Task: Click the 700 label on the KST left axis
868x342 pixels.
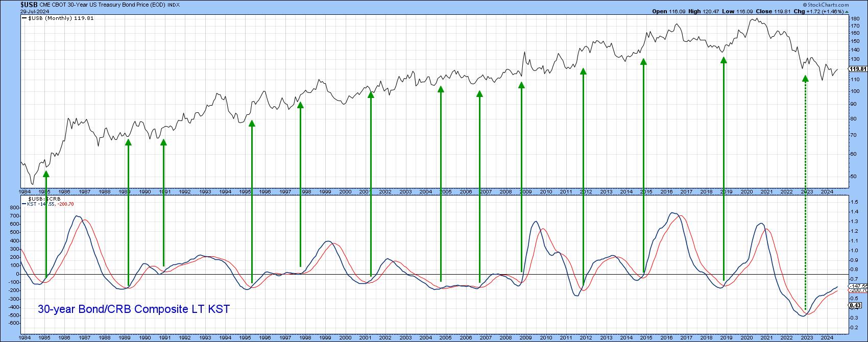Action: pyautogui.click(x=14, y=216)
